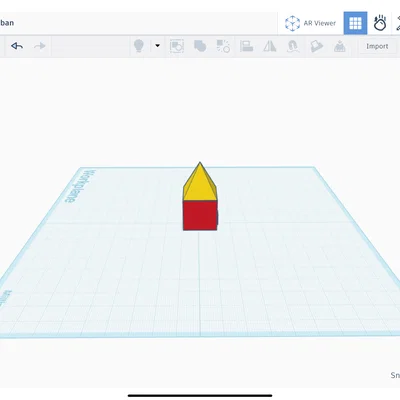
Task: Select the Mirror tool icon
Action: [x=270, y=46]
